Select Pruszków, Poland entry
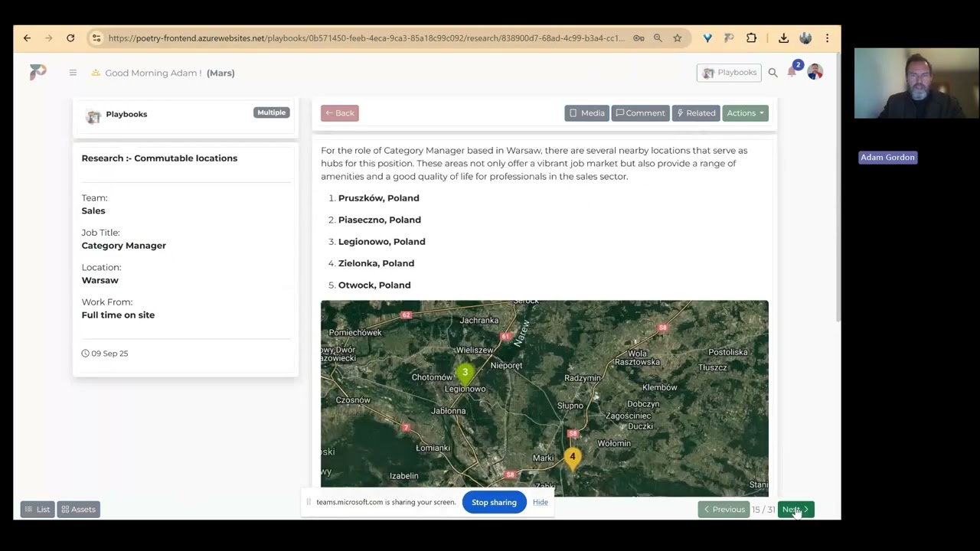This screenshot has width=980, height=551. pyautogui.click(x=379, y=198)
